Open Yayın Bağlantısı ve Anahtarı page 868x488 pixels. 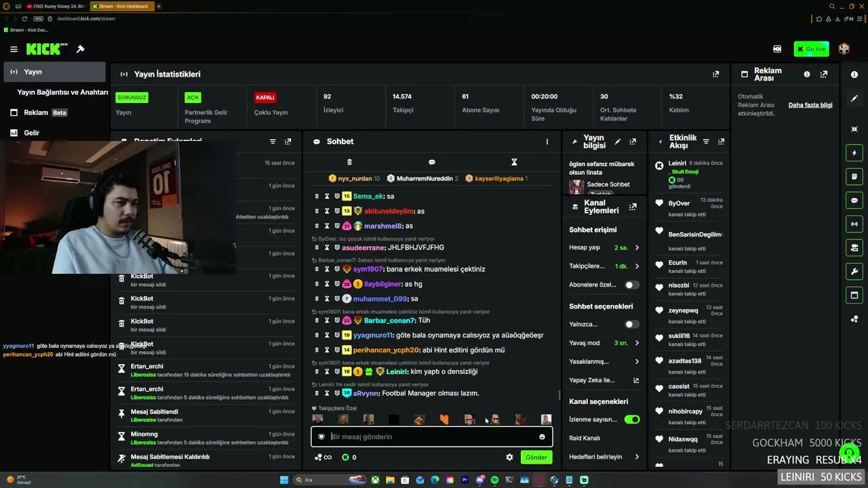62,92
